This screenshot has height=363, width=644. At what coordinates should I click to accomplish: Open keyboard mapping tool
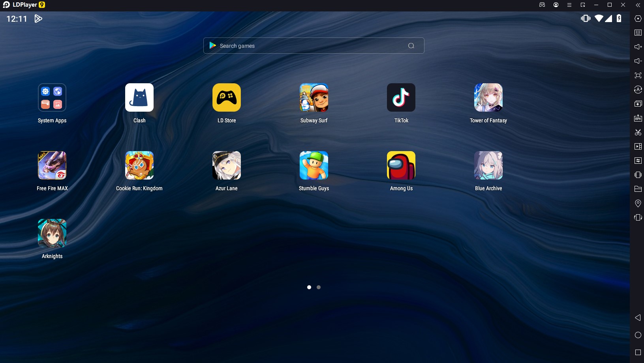click(638, 33)
